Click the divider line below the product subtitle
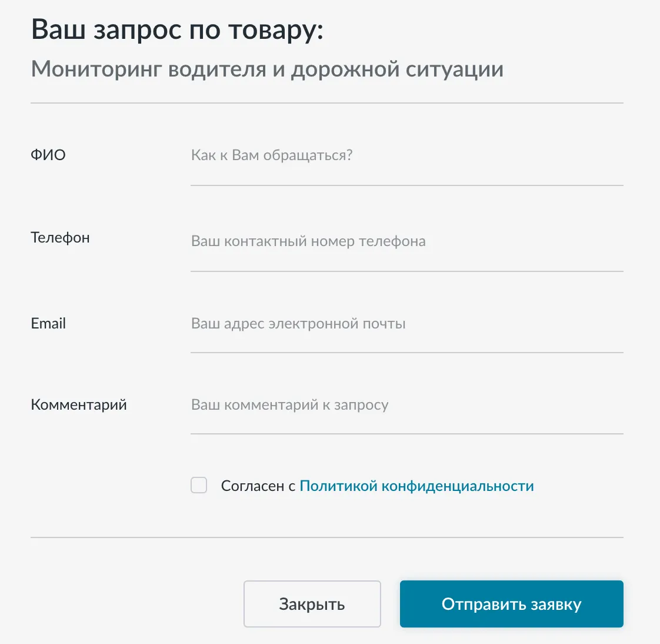Image resolution: width=660 pixels, height=644 pixels. (326, 103)
